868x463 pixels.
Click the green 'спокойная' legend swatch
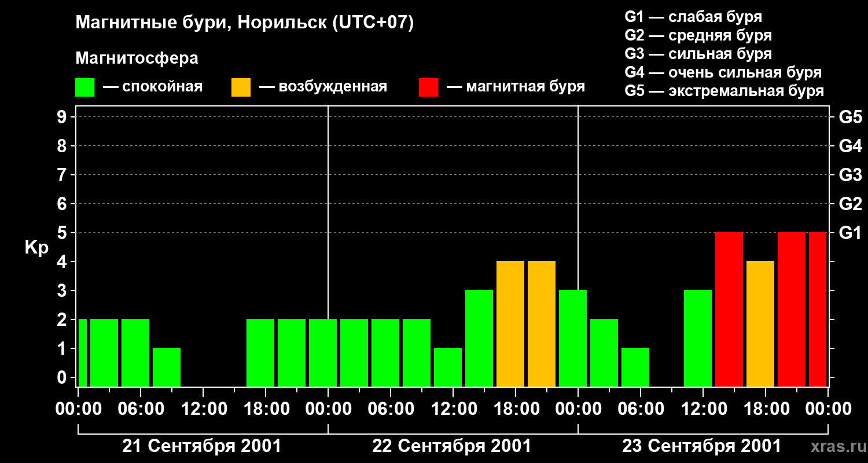85,87
